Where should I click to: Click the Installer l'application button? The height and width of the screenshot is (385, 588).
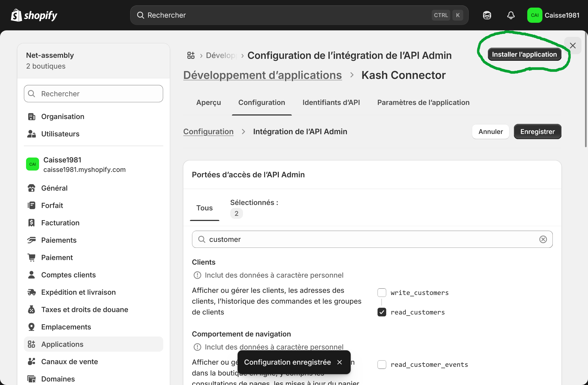point(524,54)
